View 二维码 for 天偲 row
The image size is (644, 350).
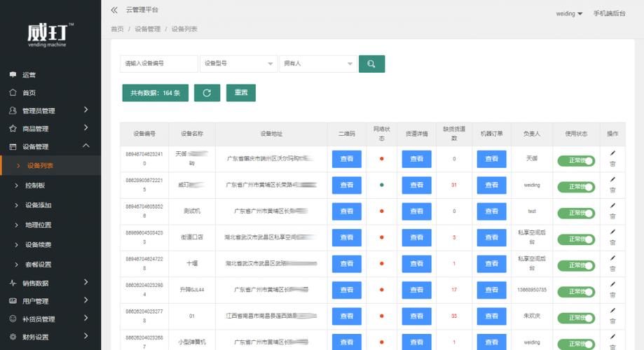tap(347, 159)
